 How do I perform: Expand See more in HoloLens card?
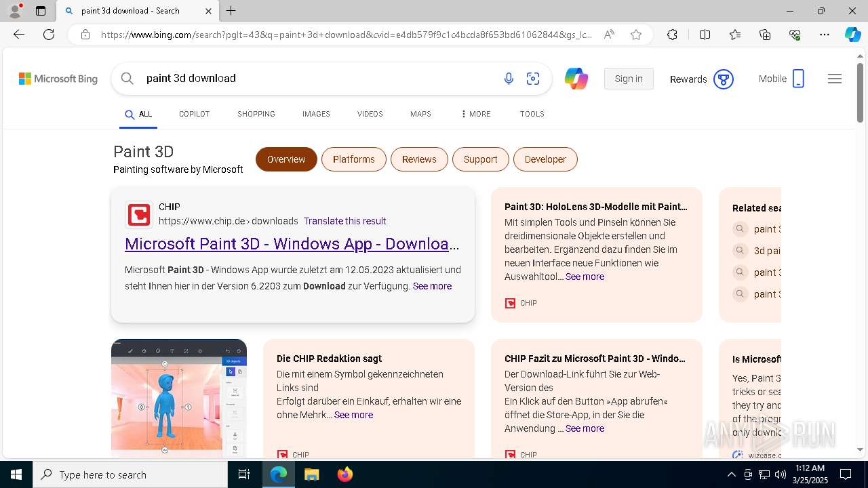[x=585, y=277]
